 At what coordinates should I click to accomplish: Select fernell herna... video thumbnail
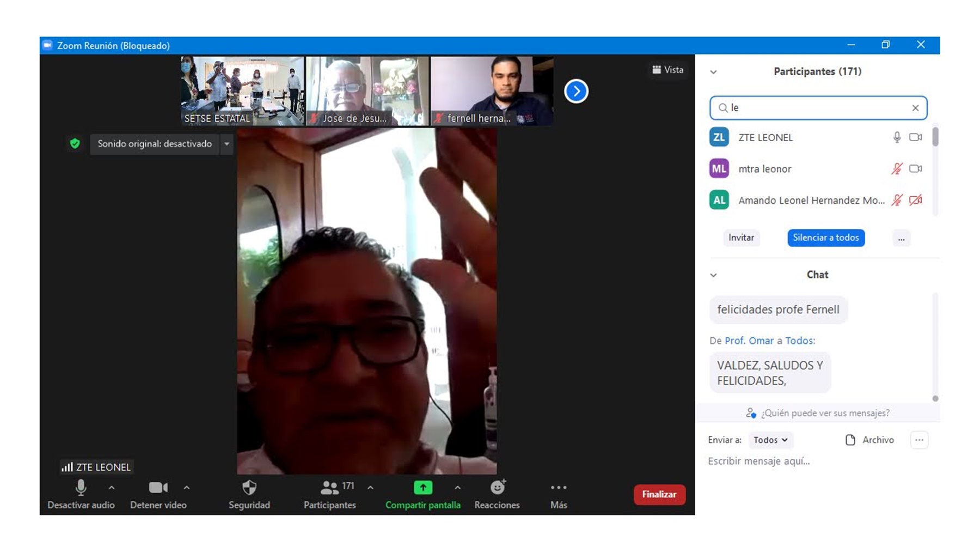(x=492, y=90)
